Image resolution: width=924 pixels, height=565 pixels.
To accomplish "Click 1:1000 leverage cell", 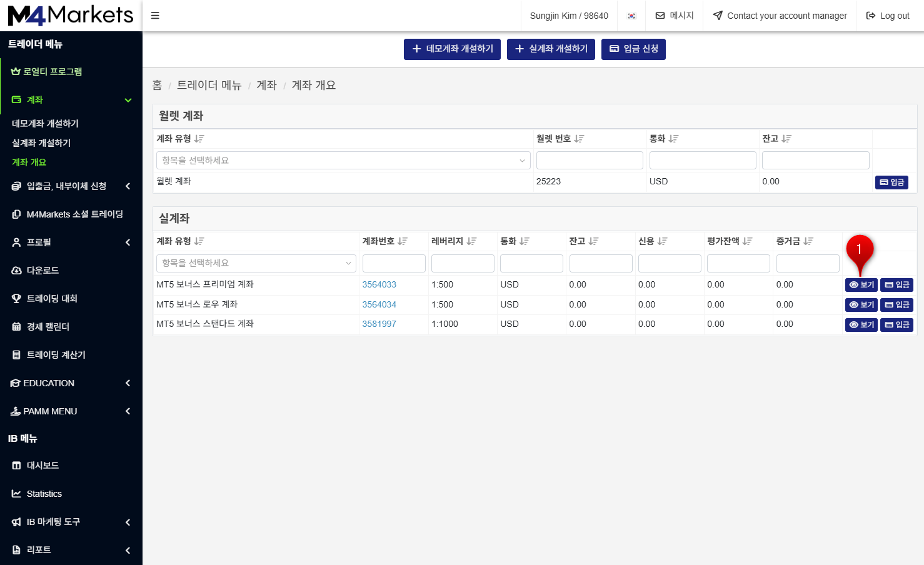I will point(444,324).
